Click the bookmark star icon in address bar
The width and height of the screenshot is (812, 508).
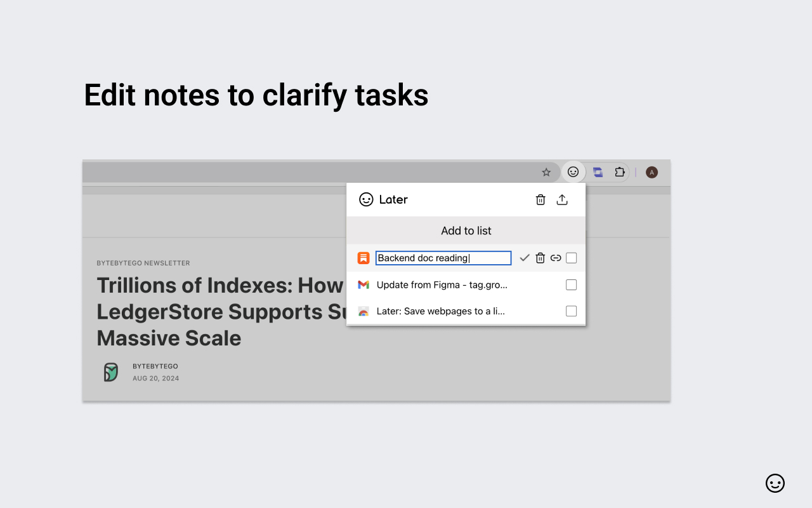[546, 172]
